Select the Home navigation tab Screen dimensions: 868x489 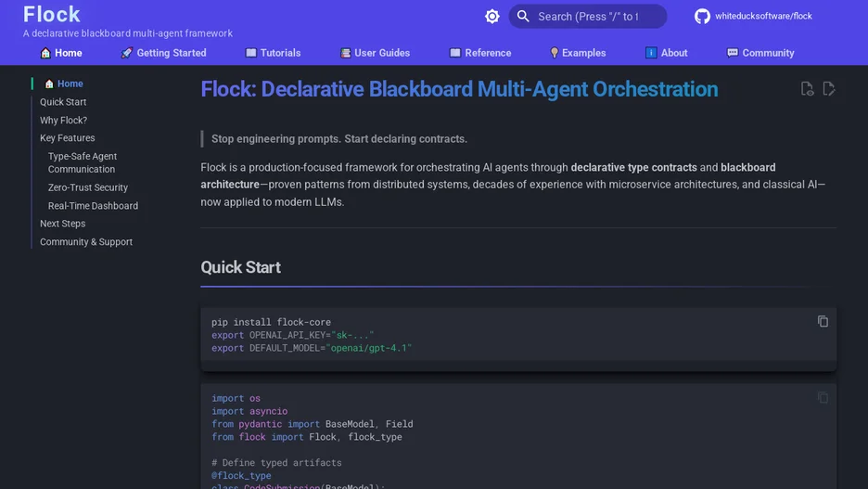(x=61, y=53)
